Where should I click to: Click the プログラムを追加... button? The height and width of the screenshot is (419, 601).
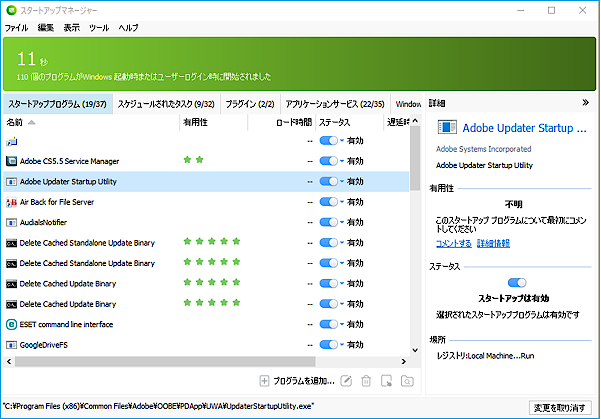pos(297,381)
